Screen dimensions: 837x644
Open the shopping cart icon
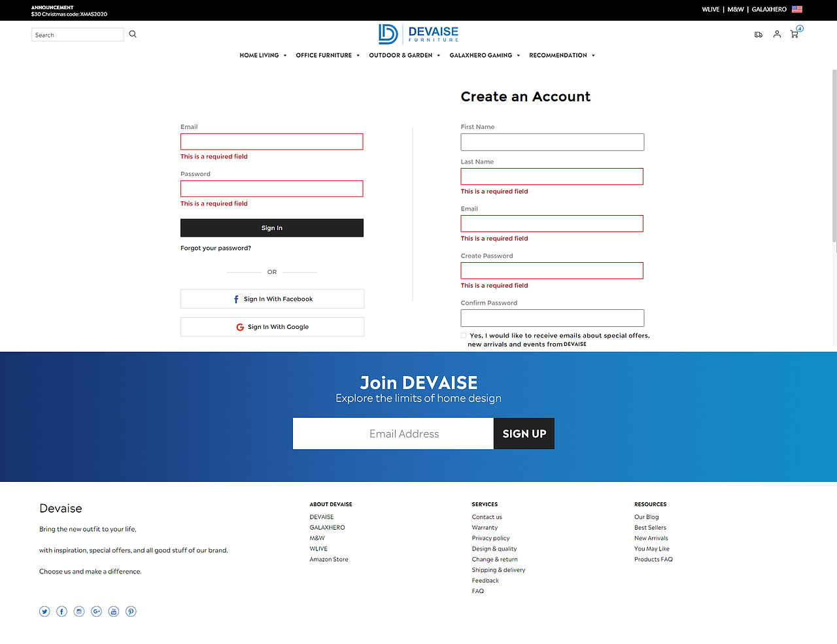(794, 34)
